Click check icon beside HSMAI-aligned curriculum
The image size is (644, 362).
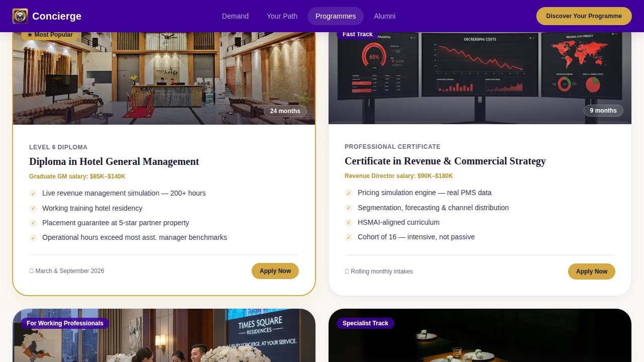click(x=349, y=223)
